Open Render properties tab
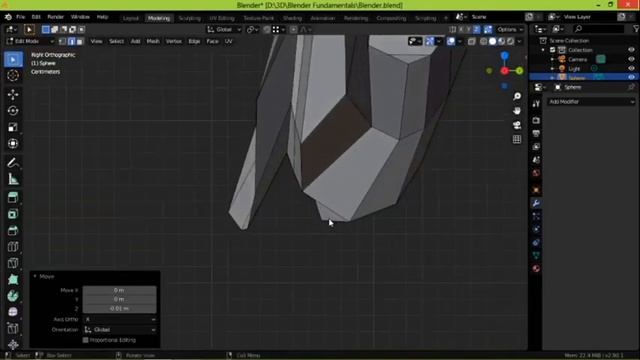 (536, 120)
